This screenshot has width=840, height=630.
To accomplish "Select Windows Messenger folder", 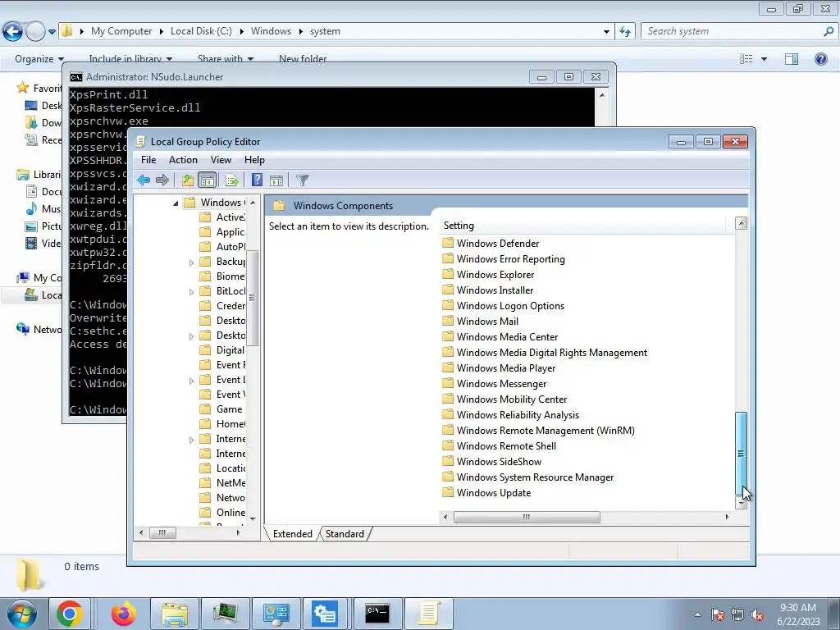I will [x=495, y=383].
